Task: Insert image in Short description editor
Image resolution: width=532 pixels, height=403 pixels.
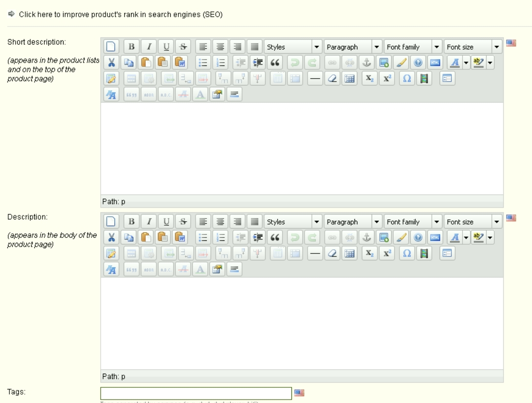Action: point(384,63)
